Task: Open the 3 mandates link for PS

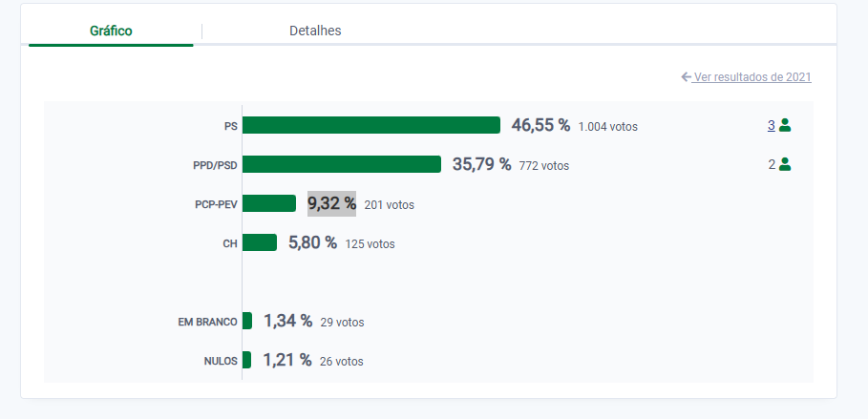Action: point(771,125)
